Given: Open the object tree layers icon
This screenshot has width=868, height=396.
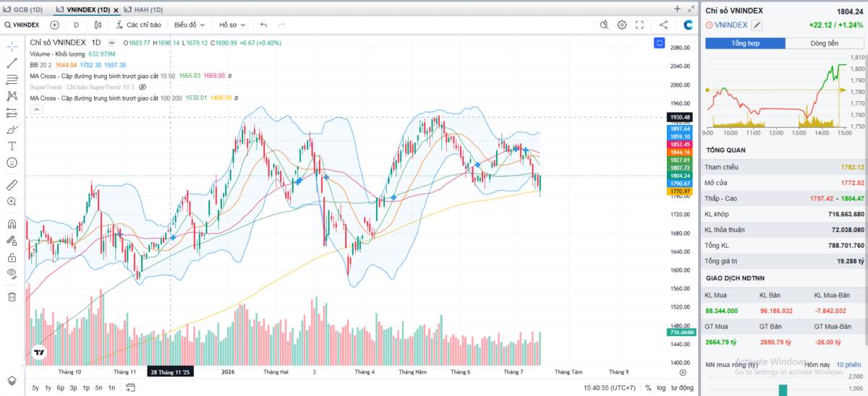Looking at the screenshot, I should pyautogui.click(x=12, y=380).
